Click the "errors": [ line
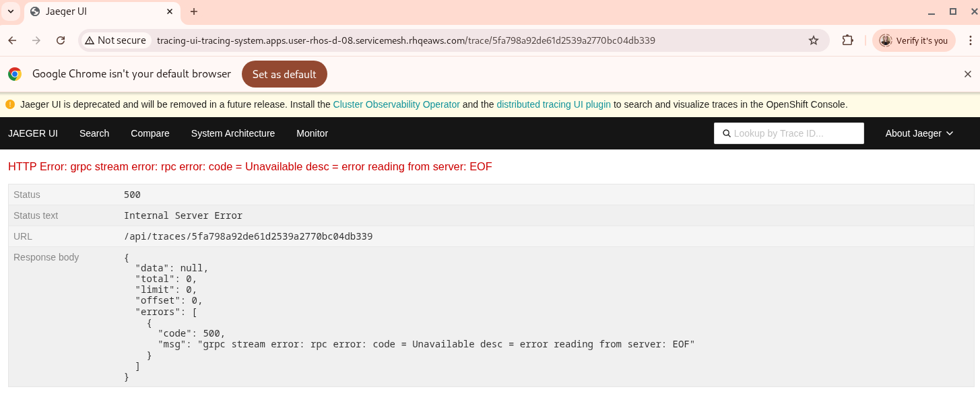The width and height of the screenshot is (980, 410). [x=166, y=312]
